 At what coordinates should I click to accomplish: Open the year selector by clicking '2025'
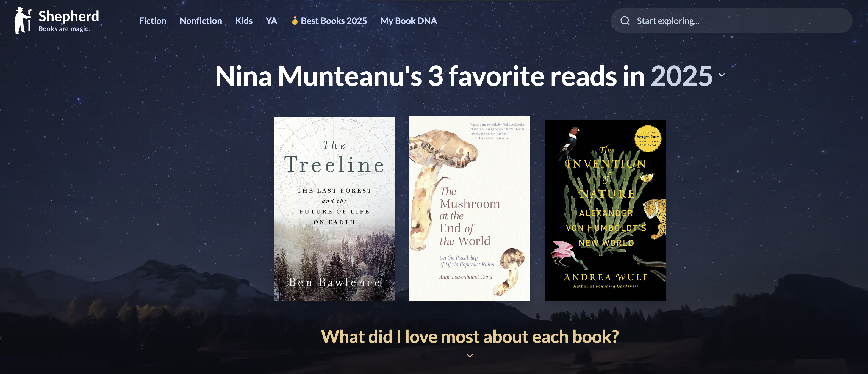pyautogui.click(x=681, y=76)
